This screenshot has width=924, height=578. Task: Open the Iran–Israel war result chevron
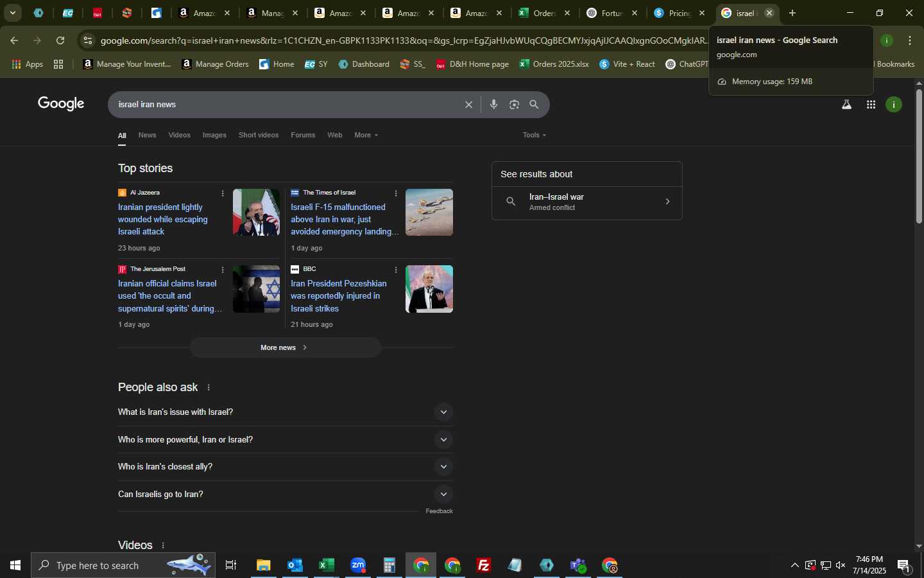click(667, 202)
